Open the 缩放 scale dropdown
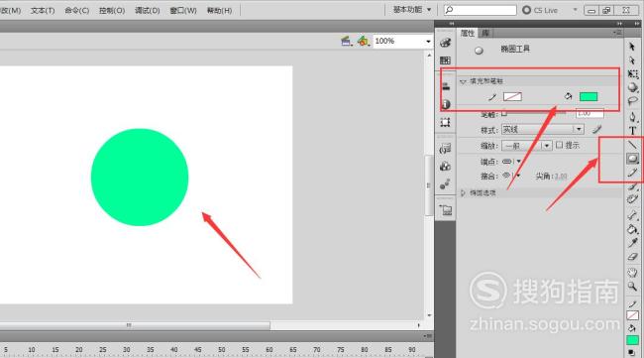The image size is (644, 358). (x=526, y=146)
